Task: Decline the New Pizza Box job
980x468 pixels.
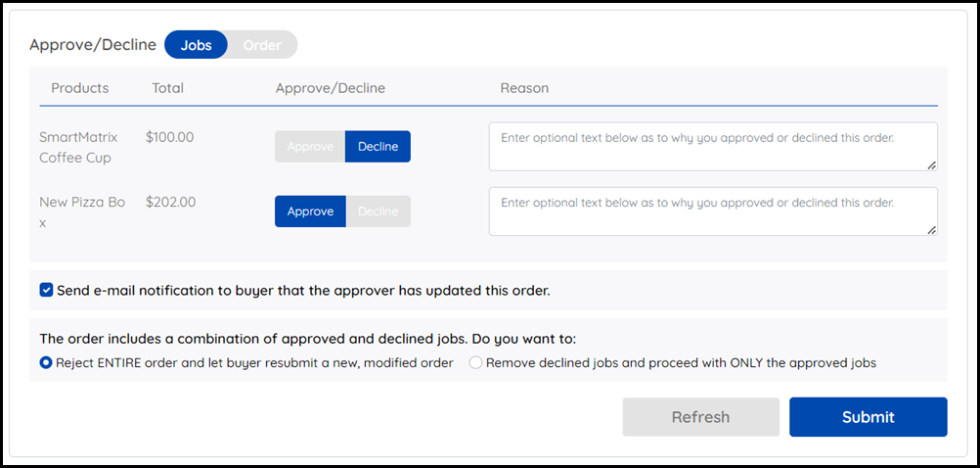Action: pyautogui.click(x=378, y=211)
